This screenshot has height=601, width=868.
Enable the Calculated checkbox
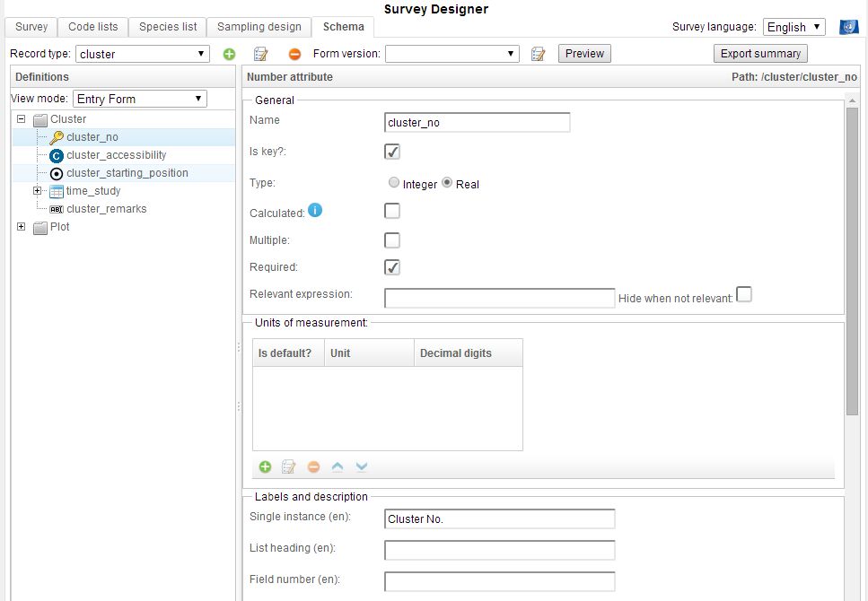(392, 211)
